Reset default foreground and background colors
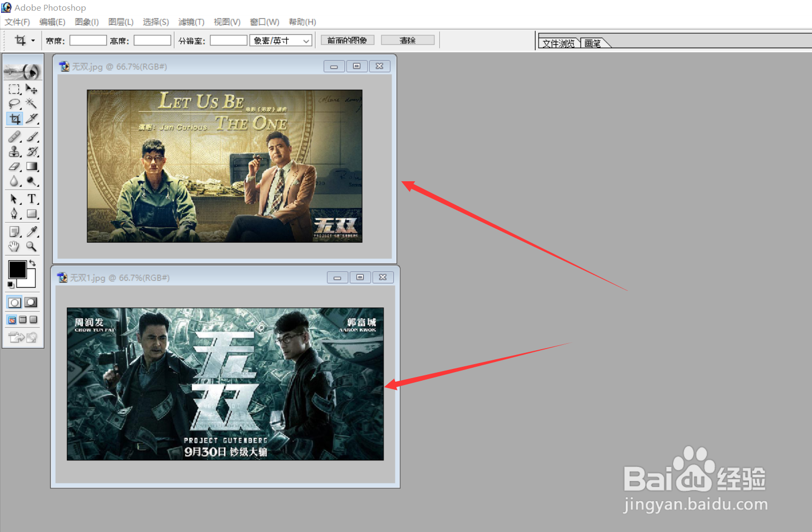 tap(11, 285)
